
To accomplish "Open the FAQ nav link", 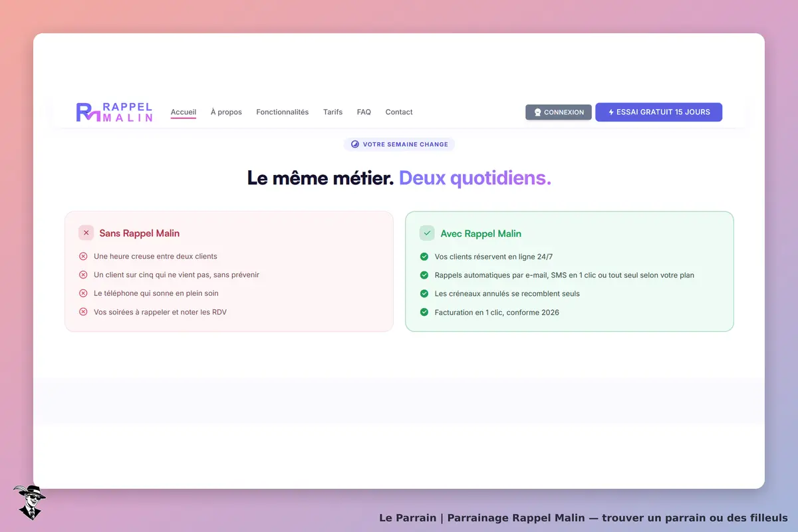I will pyautogui.click(x=364, y=112).
